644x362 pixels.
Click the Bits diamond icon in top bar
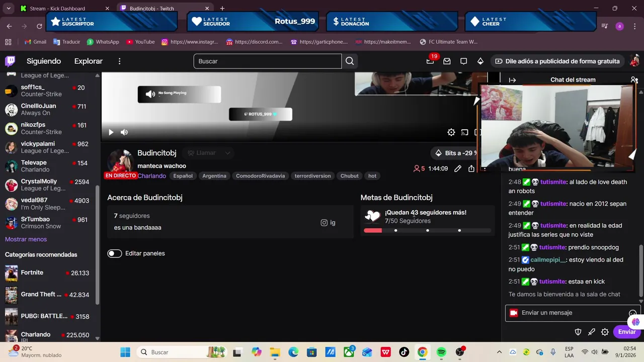point(480,61)
